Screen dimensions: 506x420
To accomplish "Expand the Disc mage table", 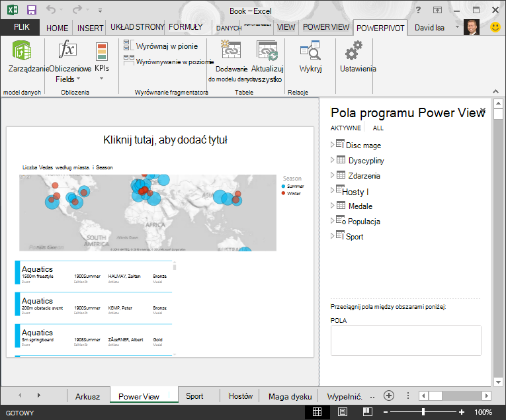I will click(x=333, y=145).
